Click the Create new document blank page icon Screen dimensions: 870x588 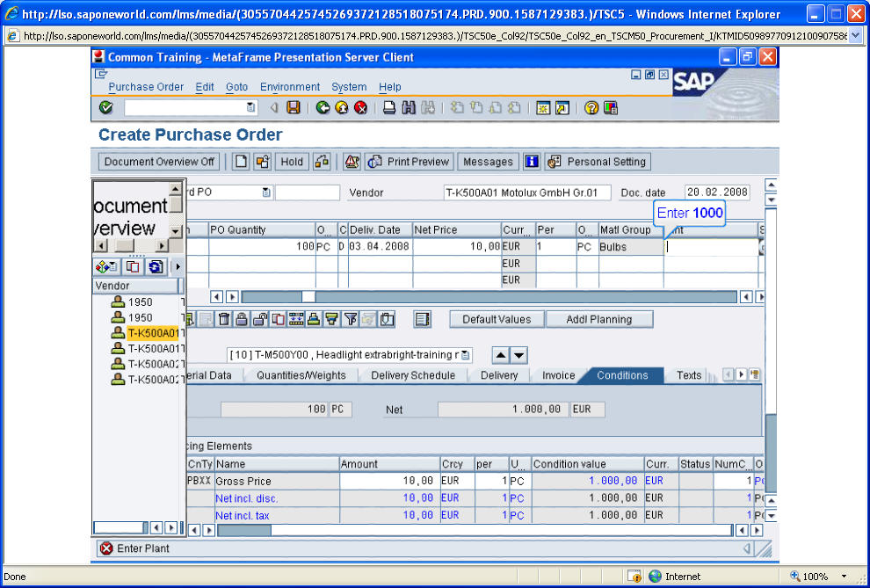tap(240, 162)
